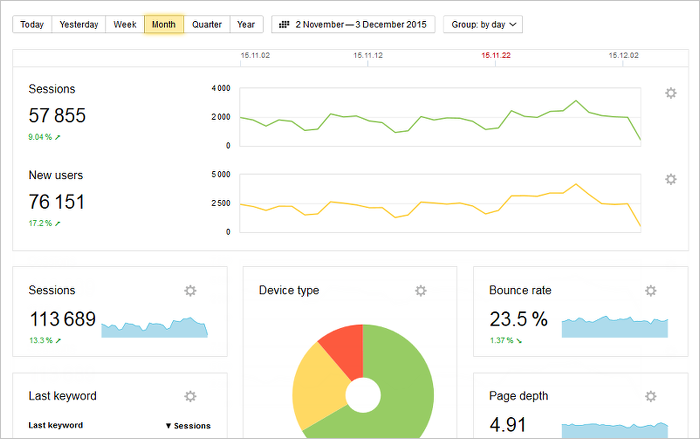Select the Today period
The width and height of the screenshot is (700, 439).
click(32, 24)
